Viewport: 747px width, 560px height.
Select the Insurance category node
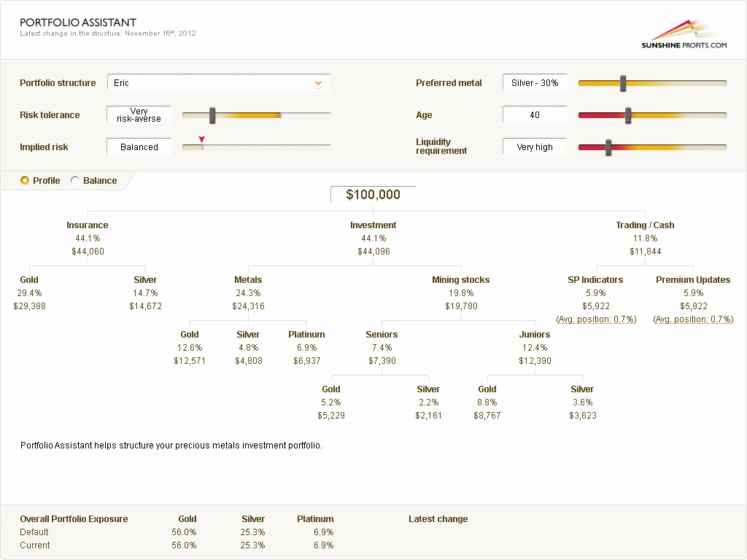[88, 225]
